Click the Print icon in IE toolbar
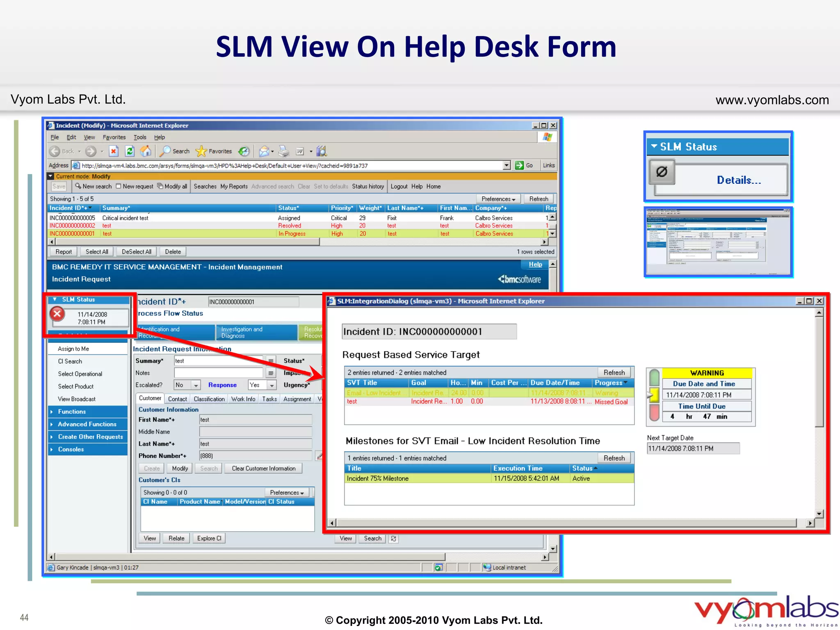 coord(284,151)
